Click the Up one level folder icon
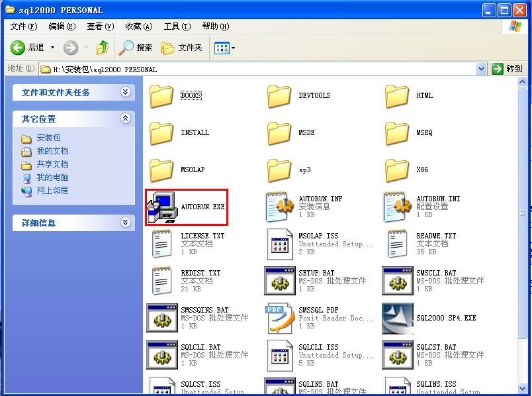This screenshot has height=396, width=532. [x=102, y=48]
